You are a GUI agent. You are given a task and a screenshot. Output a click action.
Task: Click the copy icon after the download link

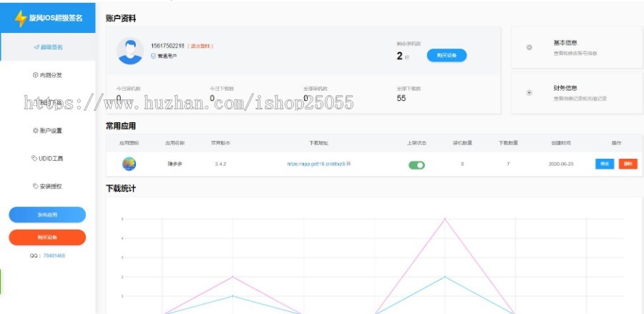[348, 164]
